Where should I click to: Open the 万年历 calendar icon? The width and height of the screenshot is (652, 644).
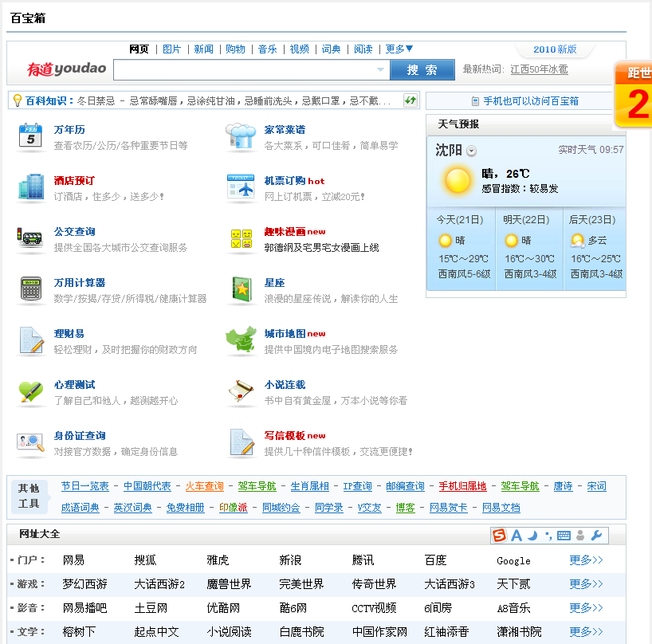pos(30,135)
